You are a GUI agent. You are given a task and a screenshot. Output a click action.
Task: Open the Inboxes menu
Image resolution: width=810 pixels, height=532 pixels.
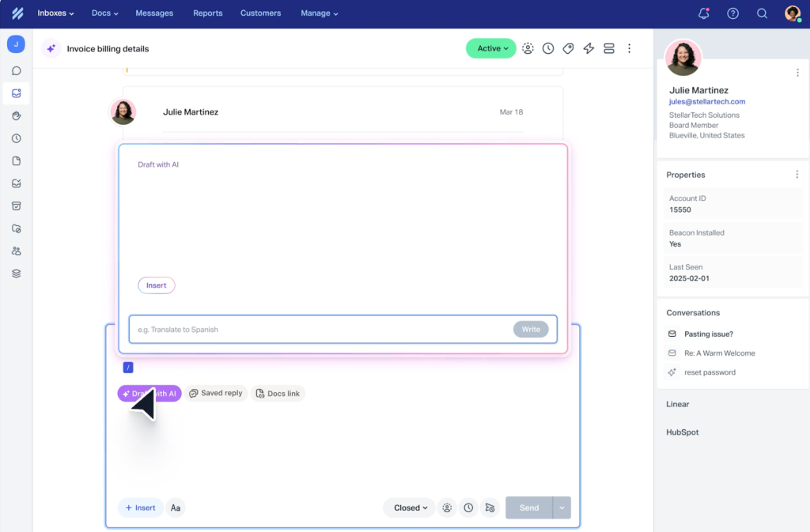55,13
